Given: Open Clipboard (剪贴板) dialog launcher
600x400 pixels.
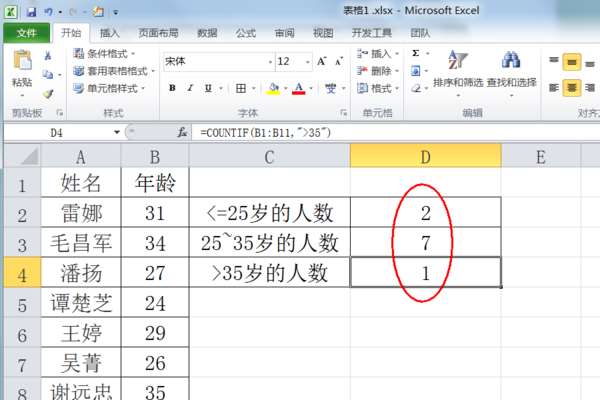Looking at the screenshot, I should [59, 113].
